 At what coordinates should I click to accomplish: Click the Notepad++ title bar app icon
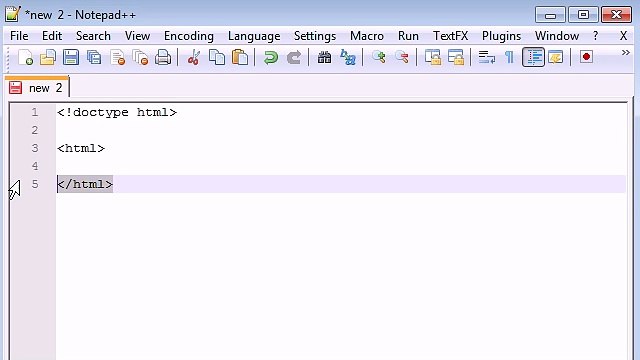coord(12,14)
